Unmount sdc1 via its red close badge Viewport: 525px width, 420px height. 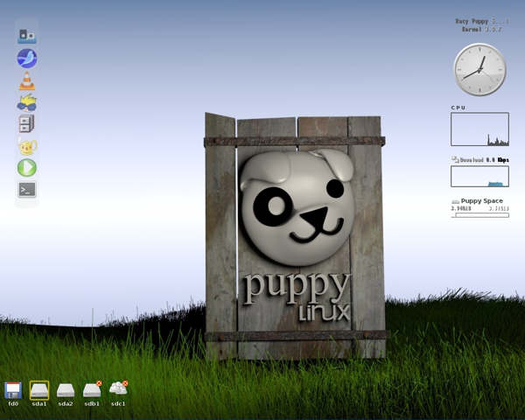click(125, 383)
